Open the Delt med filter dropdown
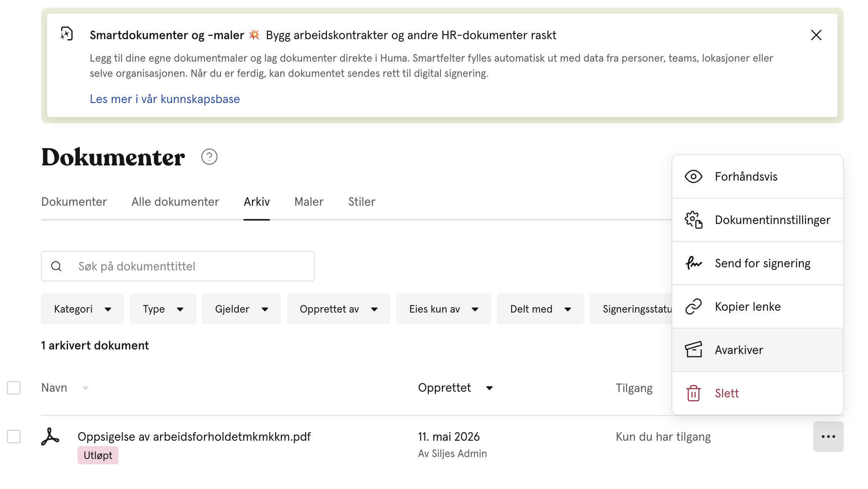The width and height of the screenshot is (868, 489). coord(540,309)
